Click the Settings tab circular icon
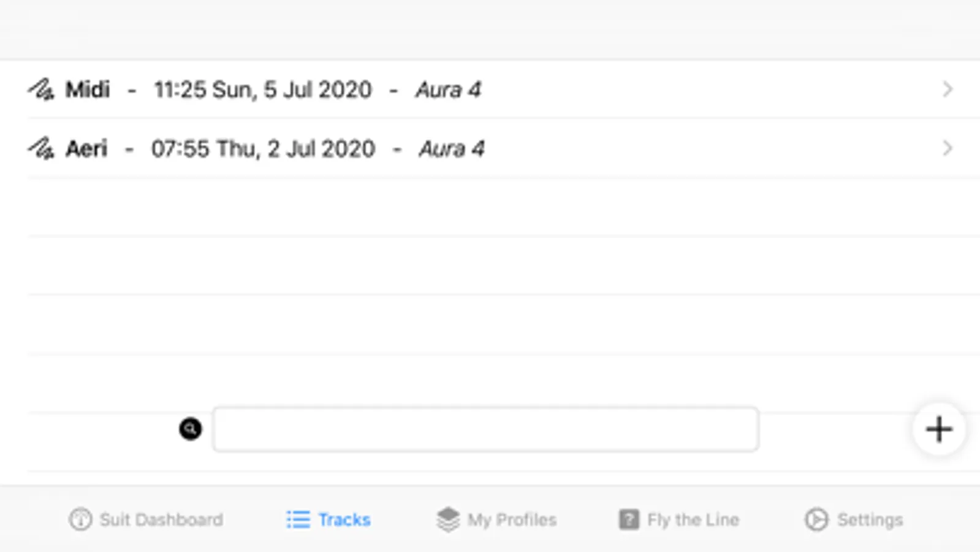Viewport: 980px width, 552px height. click(x=816, y=519)
